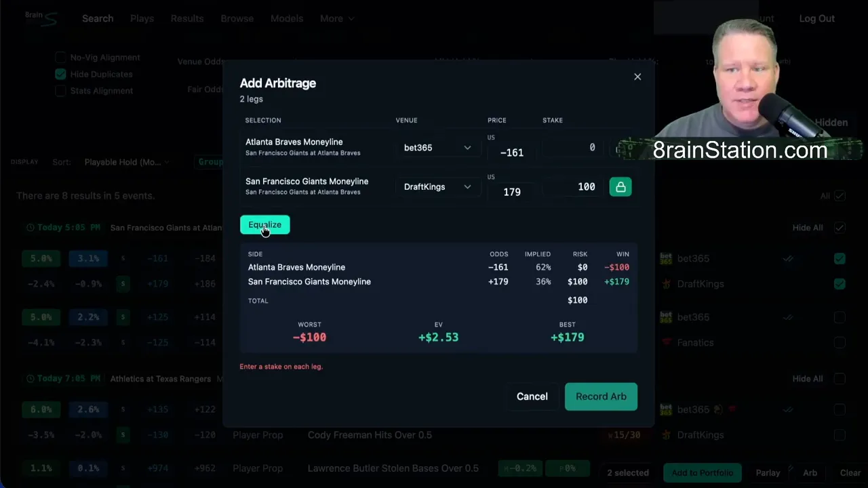Image resolution: width=868 pixels, height=488 pixels.
Task: Enable the Stats Alignment checkbox
Action: 60,91
